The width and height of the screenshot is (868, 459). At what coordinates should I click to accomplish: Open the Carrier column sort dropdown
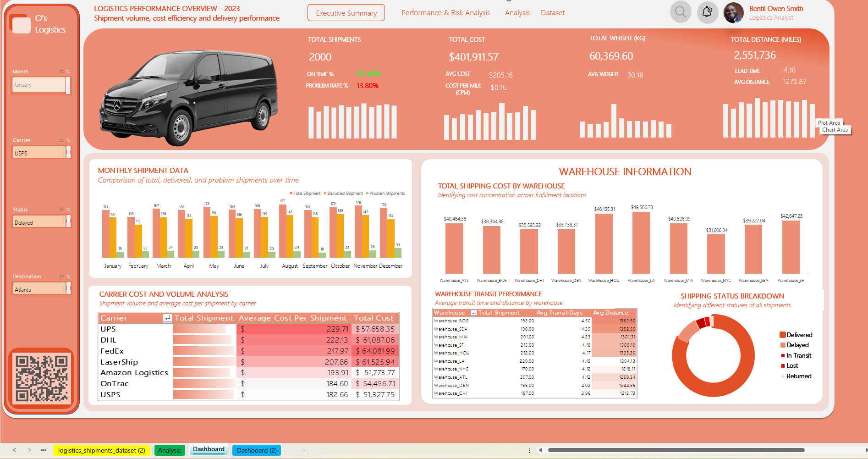coord(167,318)
